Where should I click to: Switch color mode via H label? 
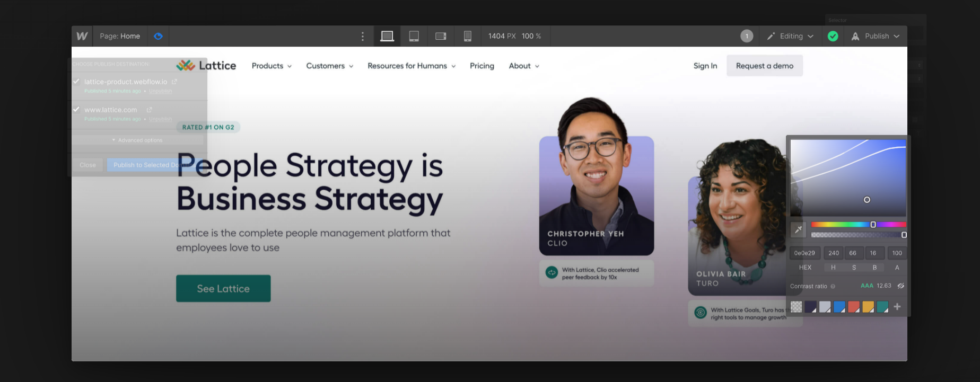tap(833, 268)
